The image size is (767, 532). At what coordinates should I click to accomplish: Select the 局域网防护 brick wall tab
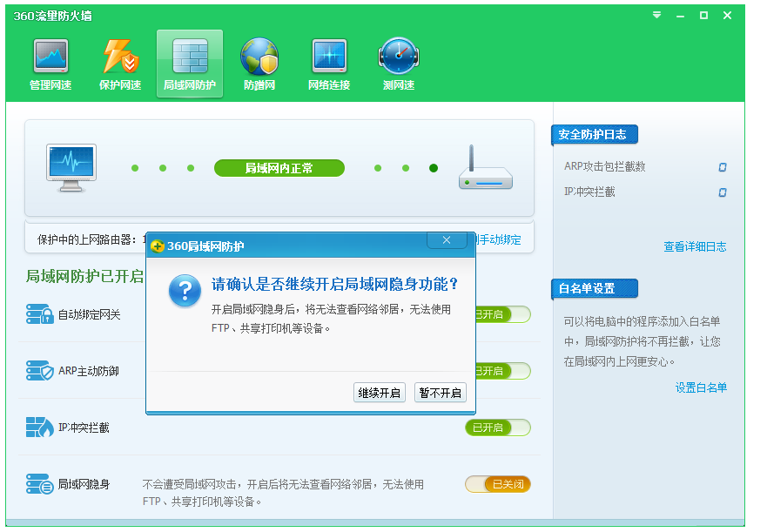[189, 64]
